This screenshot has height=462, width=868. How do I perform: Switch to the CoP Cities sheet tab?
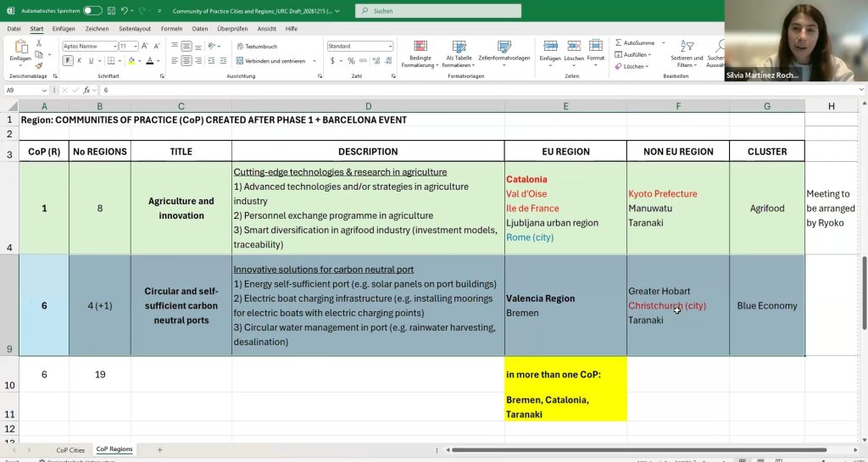coord(70,449)
